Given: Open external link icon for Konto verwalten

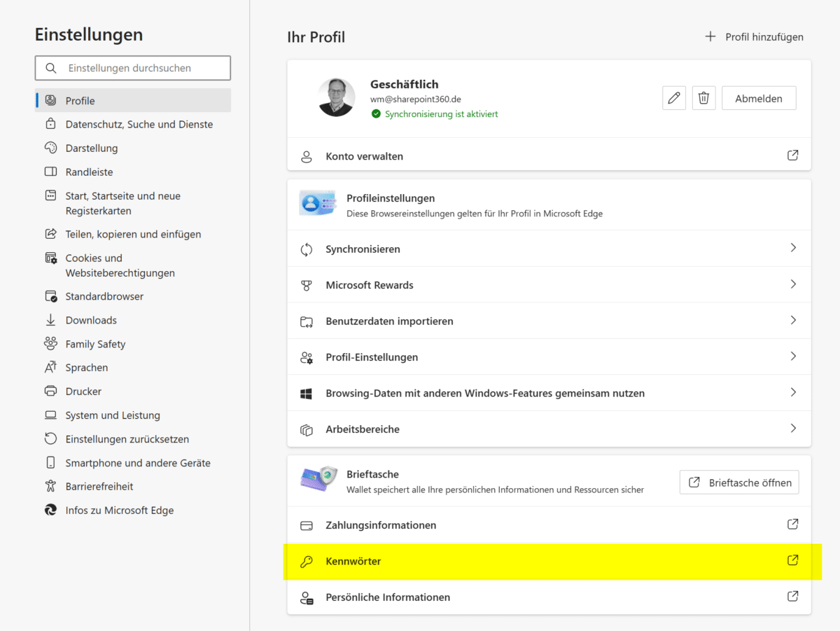Looking at the screenshot, I should pos(792,155).
